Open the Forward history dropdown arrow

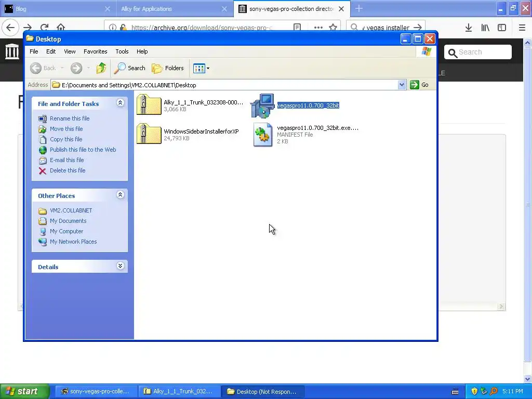tap(88, 68)
